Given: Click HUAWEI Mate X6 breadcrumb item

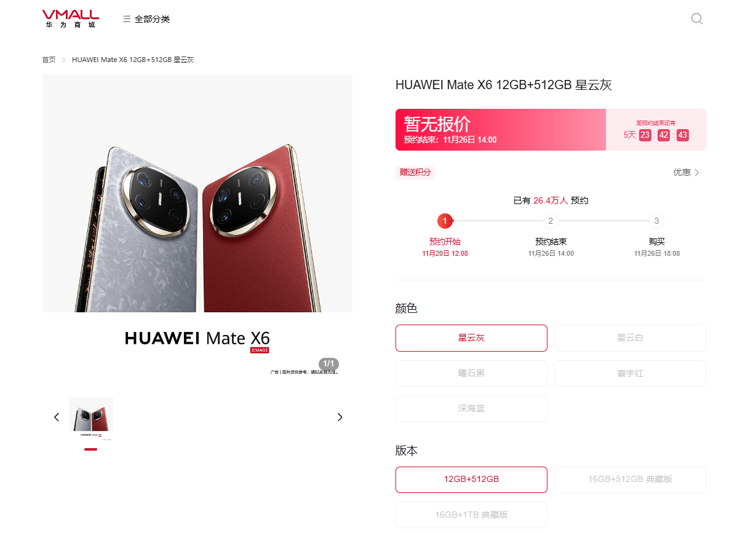Looking at the screenshot, I should tap(133, 60).
